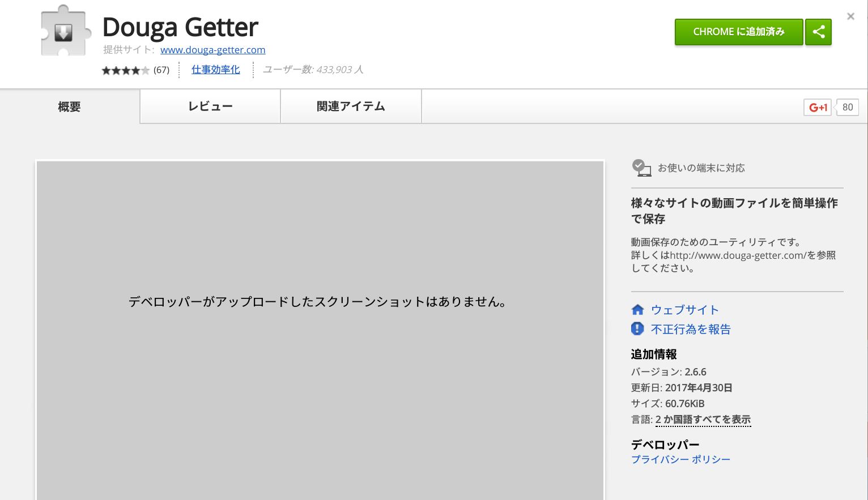Click the home icon beside ウェブサイト

[638, 310]
